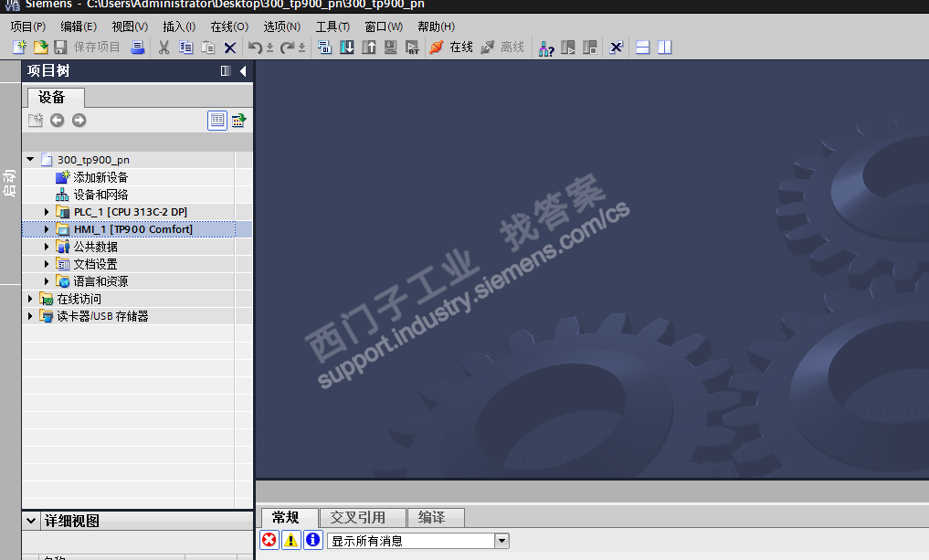Click the Accessible devices icon
Viewport: 929px width, 560px height.
coord(546,48)
